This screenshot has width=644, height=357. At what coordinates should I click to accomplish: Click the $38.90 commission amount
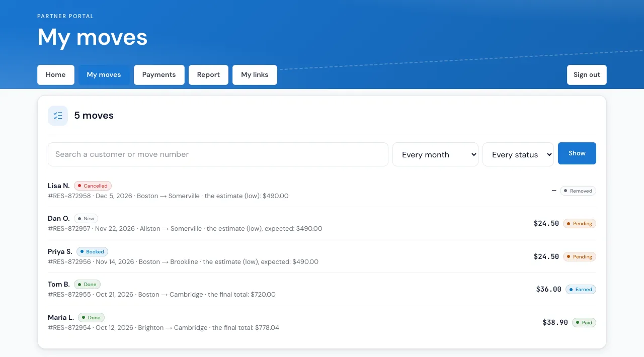555,322
